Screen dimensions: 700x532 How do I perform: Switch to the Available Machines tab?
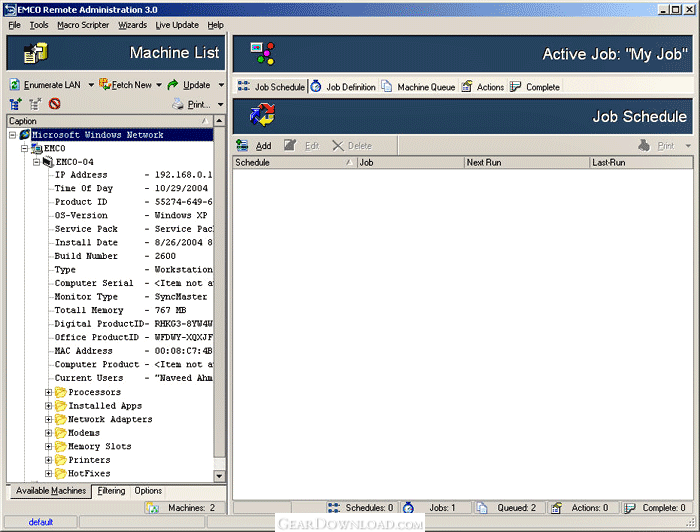tap(51, 490)
